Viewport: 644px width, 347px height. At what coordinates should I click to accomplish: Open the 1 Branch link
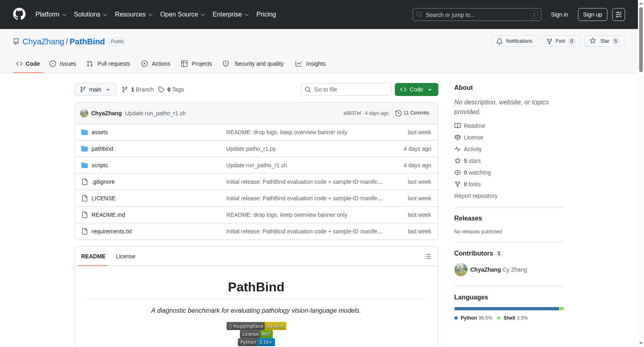click(x=138, y=89)
